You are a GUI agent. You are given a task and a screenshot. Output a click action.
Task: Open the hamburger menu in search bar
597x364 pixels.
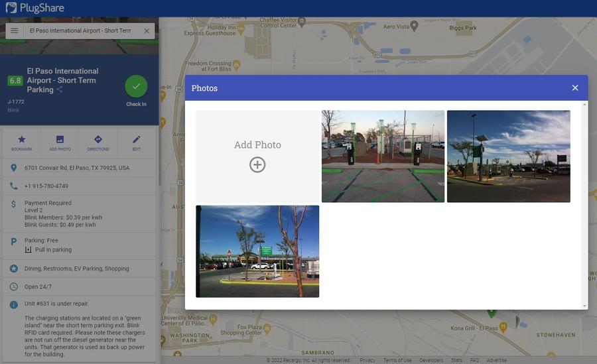click(15, 30)
